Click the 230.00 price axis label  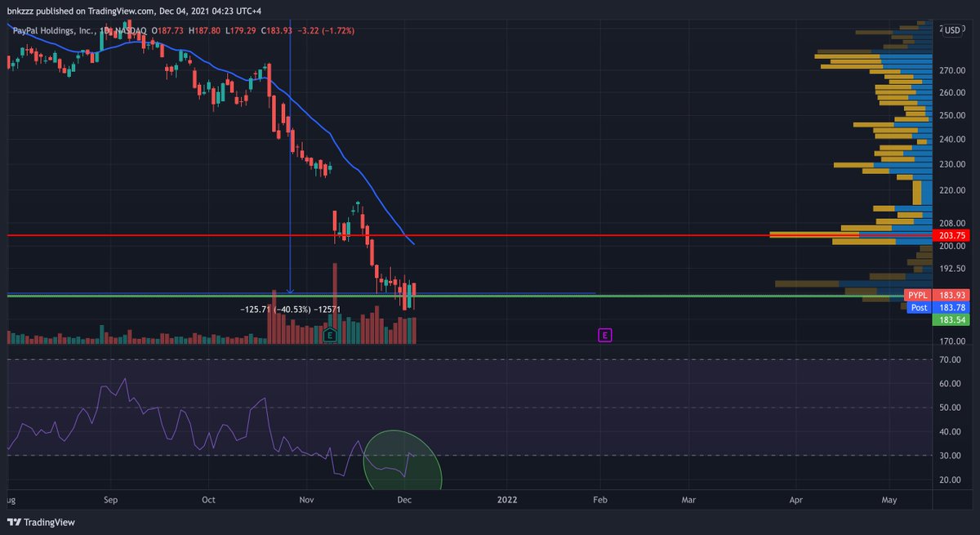pyautogui.click(x=952, y=165)
